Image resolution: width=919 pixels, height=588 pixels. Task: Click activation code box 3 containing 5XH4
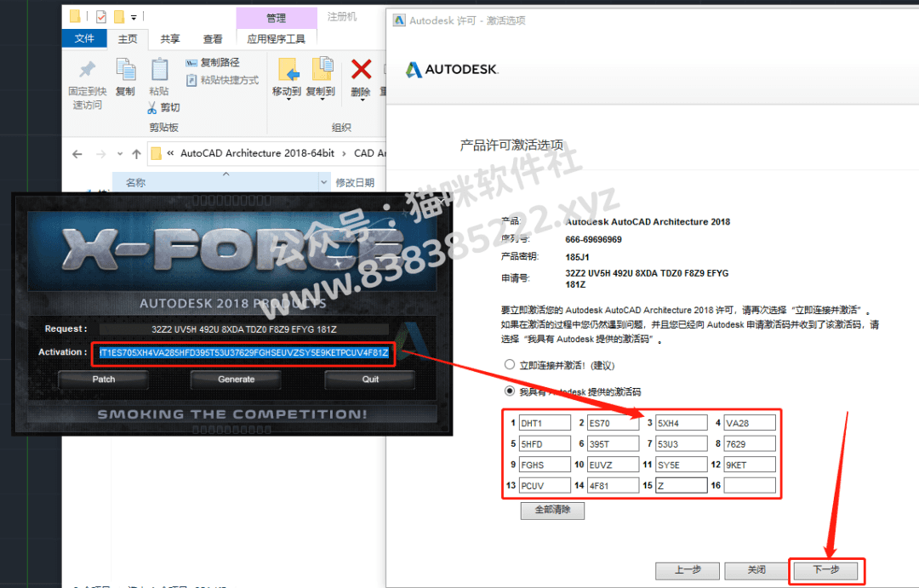point(681,423)
